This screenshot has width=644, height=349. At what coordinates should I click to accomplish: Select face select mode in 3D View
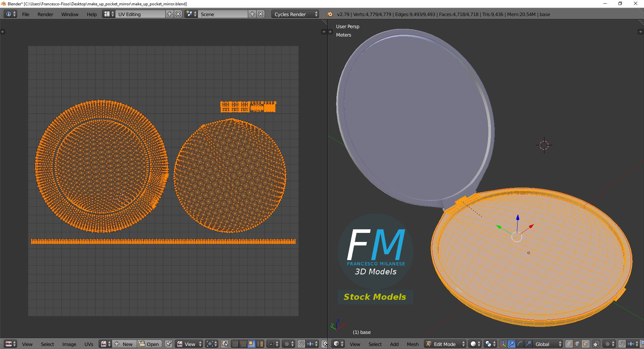(x=586, y=344)
